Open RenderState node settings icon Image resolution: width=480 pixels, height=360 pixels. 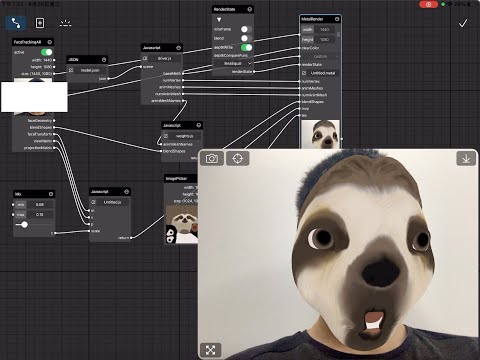tap(250, 9)
